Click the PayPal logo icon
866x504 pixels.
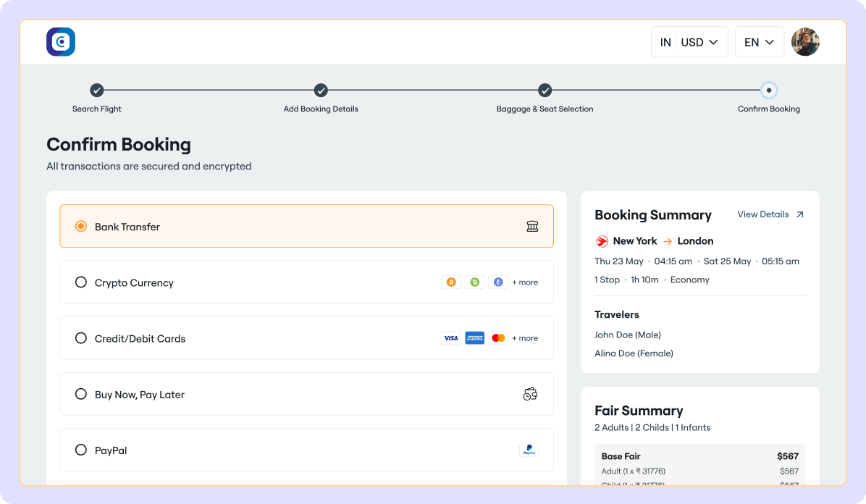click(529, 450)
